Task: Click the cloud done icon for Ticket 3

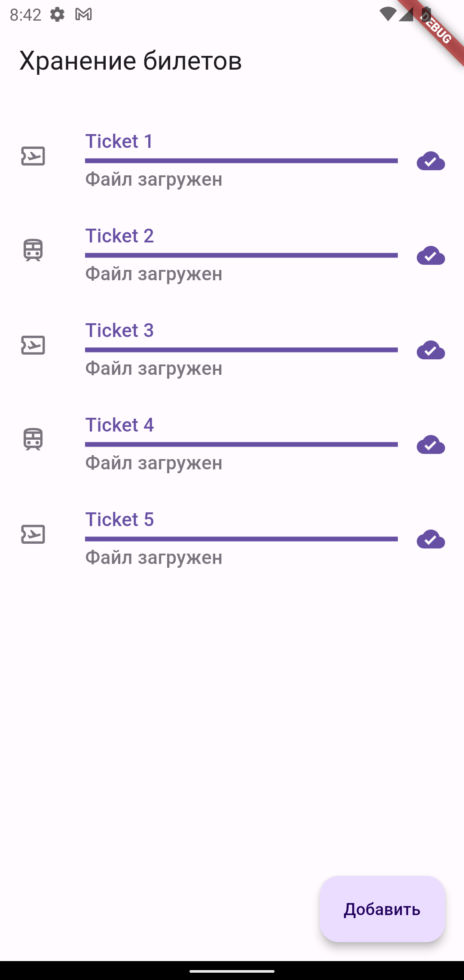Action: click(x=431, y=350)
